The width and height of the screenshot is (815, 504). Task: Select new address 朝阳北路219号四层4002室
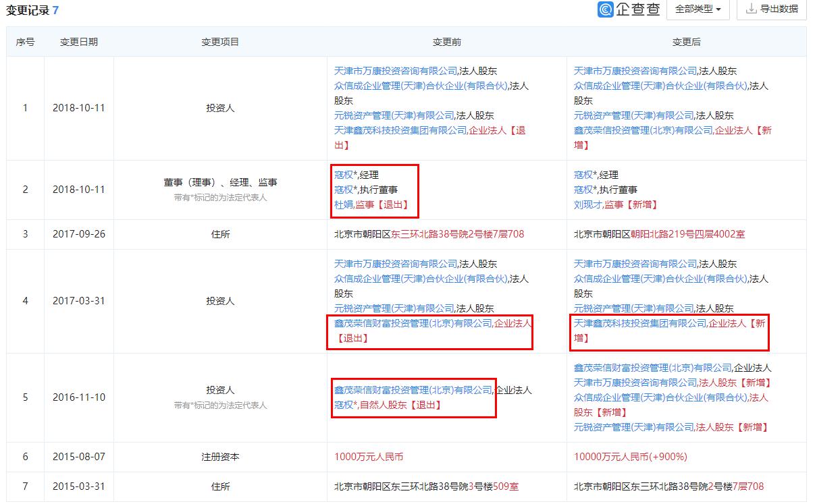688,234
